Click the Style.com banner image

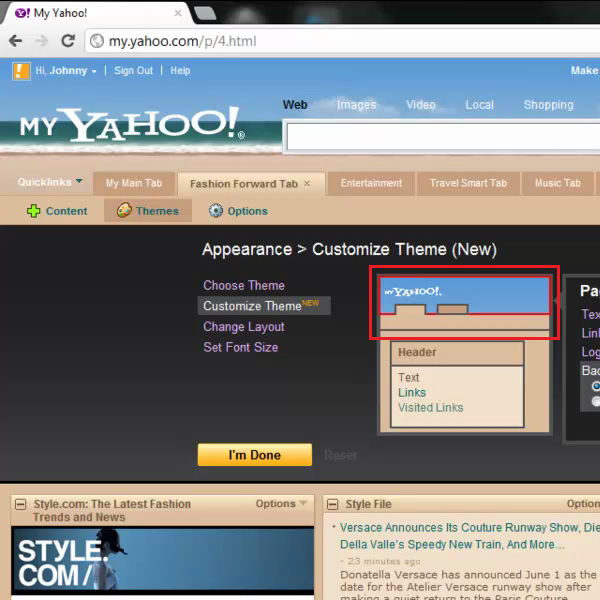tap(162, 561)
